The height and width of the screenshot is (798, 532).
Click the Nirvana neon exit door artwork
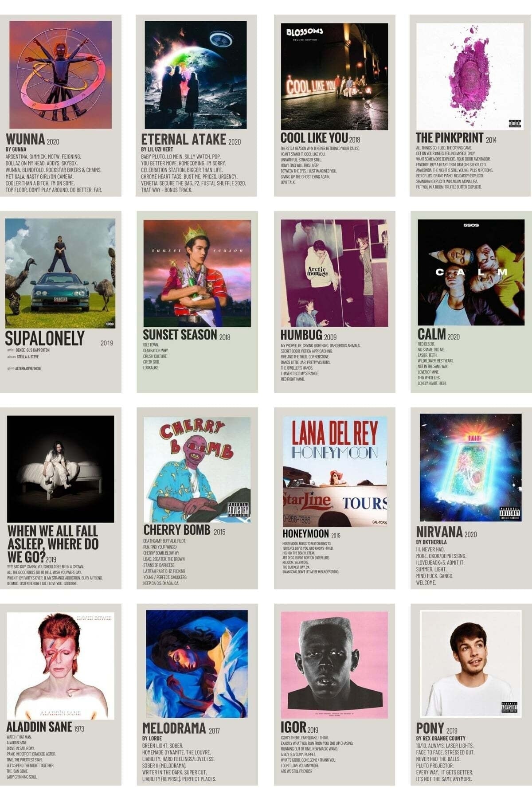(471, 468)
